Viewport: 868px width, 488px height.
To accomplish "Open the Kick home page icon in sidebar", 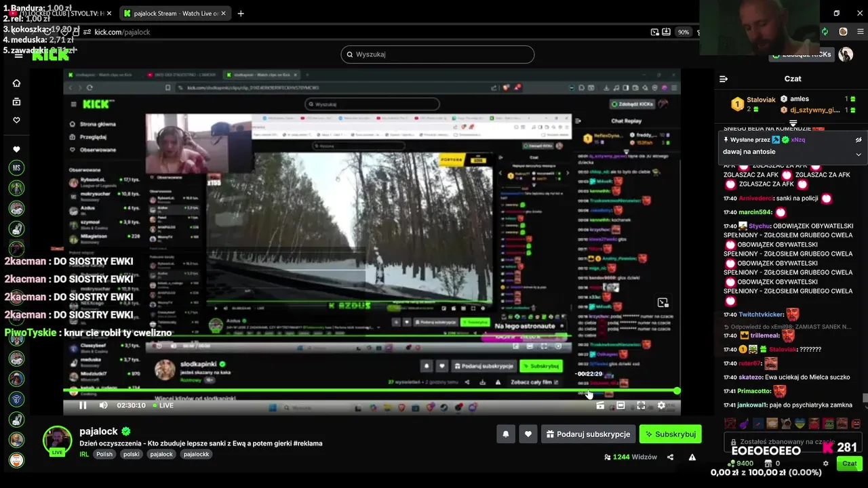I will click(17, 83).
